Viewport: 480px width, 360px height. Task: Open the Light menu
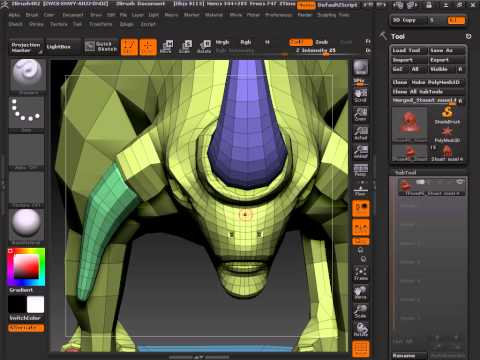point(154,15)
